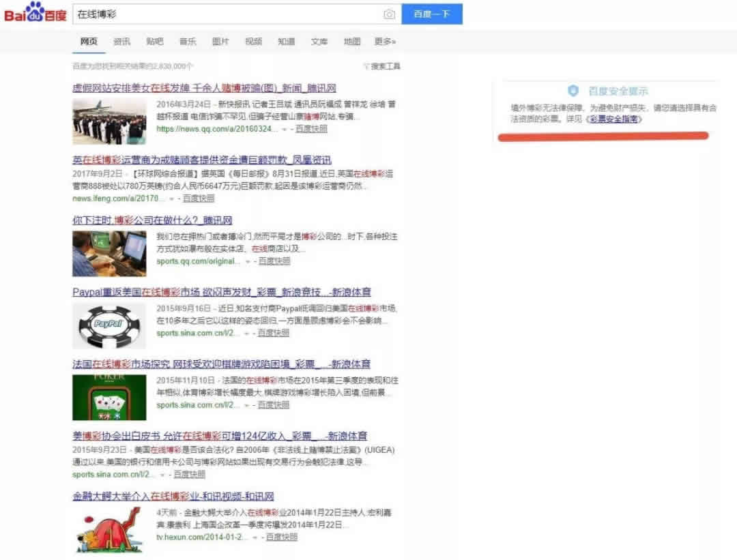
Task: Open the lined-up crowd news thumbnail
Action: click(109, 121)
